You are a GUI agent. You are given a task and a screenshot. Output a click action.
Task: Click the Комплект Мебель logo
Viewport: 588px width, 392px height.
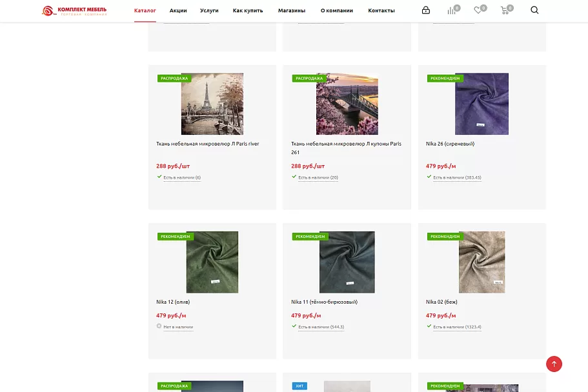pos(74,10)
